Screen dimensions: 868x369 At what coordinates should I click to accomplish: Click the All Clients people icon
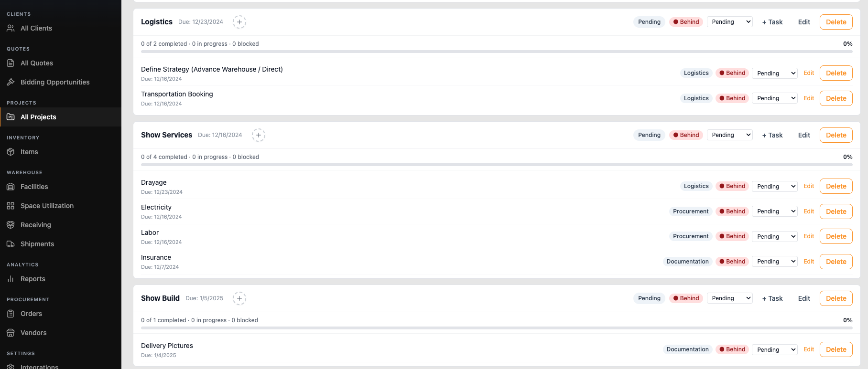tap(11, 28)
